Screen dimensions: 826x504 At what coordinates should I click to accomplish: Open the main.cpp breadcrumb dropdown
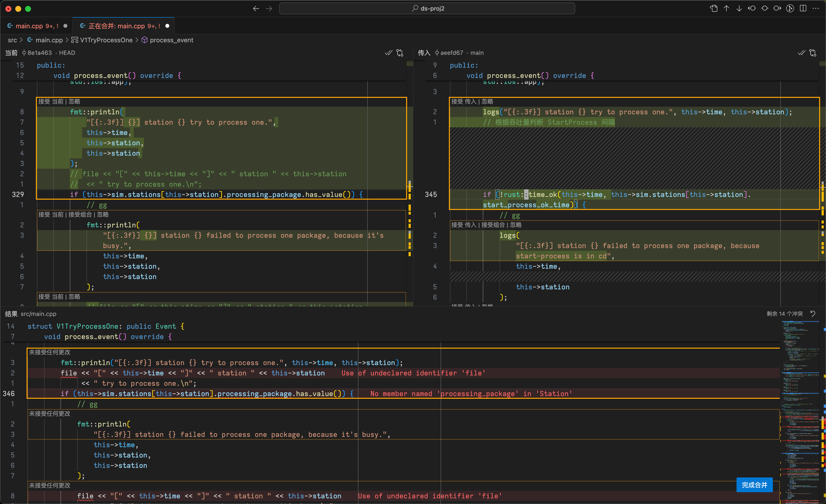coord(49,40)
